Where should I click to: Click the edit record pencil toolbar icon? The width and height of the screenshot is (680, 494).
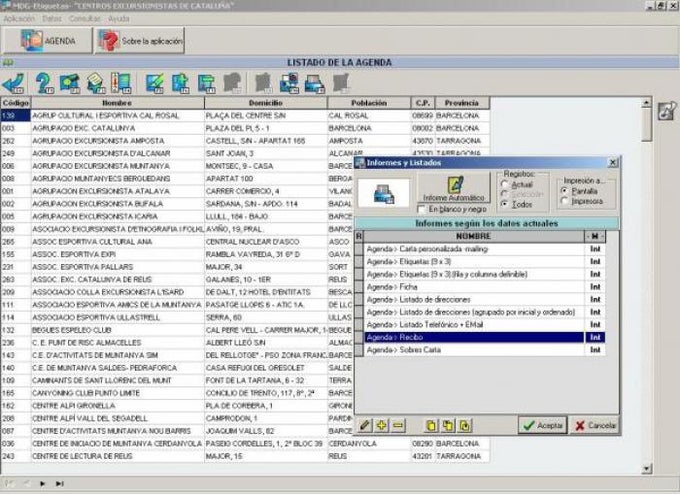pyautogui.click(x=155, y=82)
